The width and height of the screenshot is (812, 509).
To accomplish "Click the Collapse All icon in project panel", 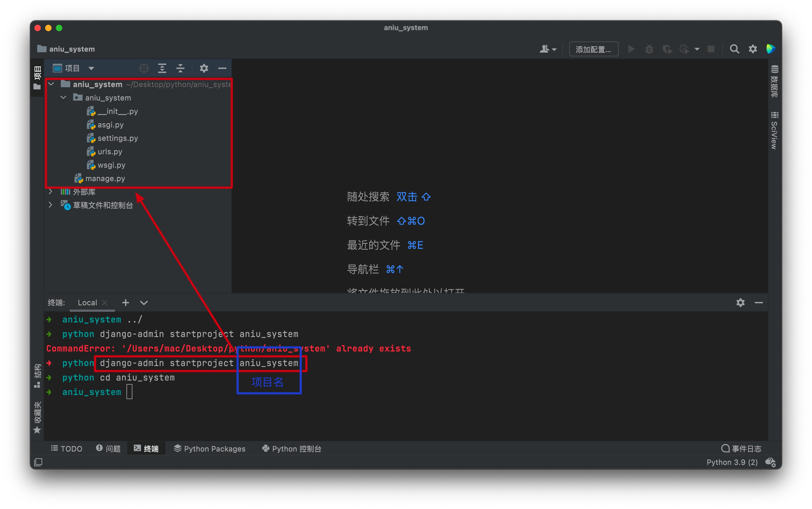I will click(x=180, y=68).
